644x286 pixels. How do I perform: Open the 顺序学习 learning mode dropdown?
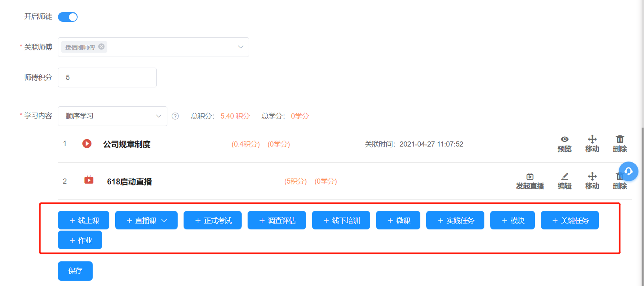pyautogui.click(x=158, y=116)
